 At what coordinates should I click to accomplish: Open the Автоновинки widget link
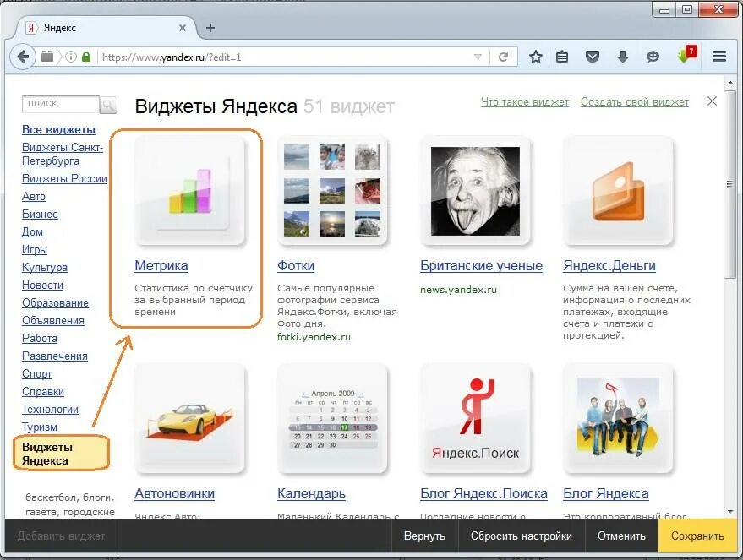(174, 494)
